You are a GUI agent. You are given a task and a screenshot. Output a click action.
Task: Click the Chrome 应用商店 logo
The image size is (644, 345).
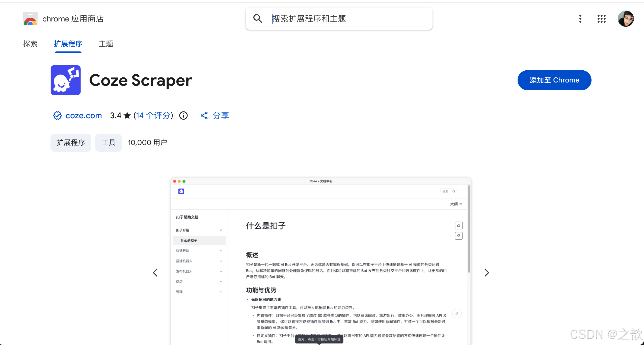[30, 19]
